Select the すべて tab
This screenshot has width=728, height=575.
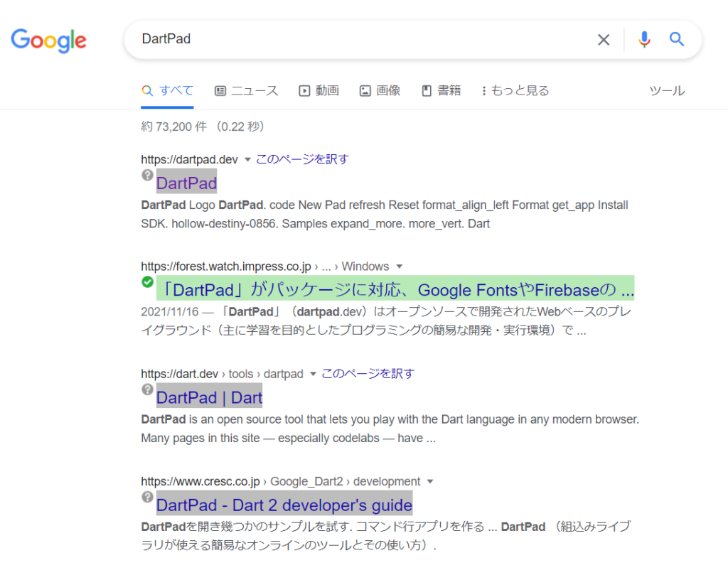click(167, 90)
